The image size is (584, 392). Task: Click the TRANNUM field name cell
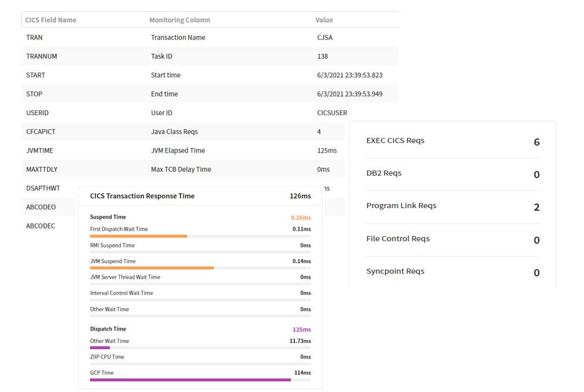point(42,57)
